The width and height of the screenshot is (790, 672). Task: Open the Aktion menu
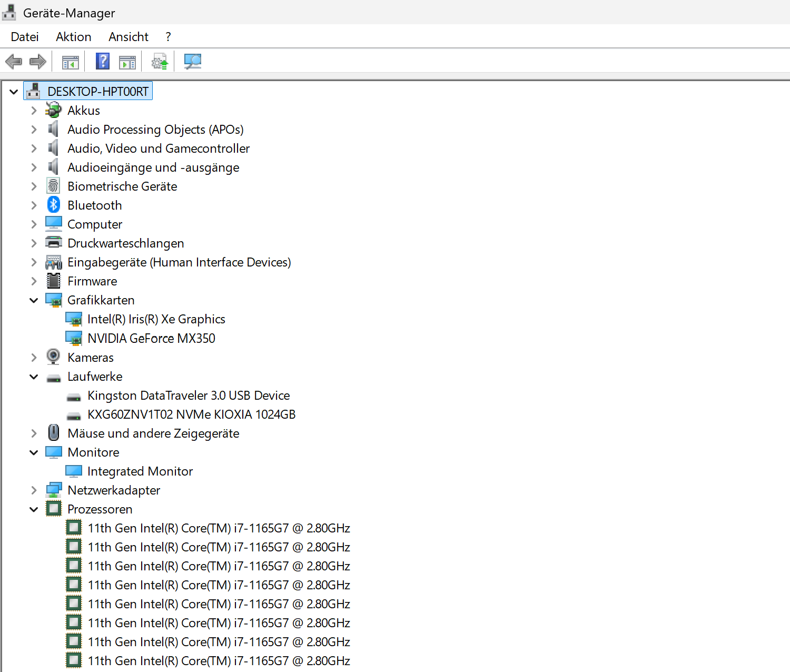point(74,37)
